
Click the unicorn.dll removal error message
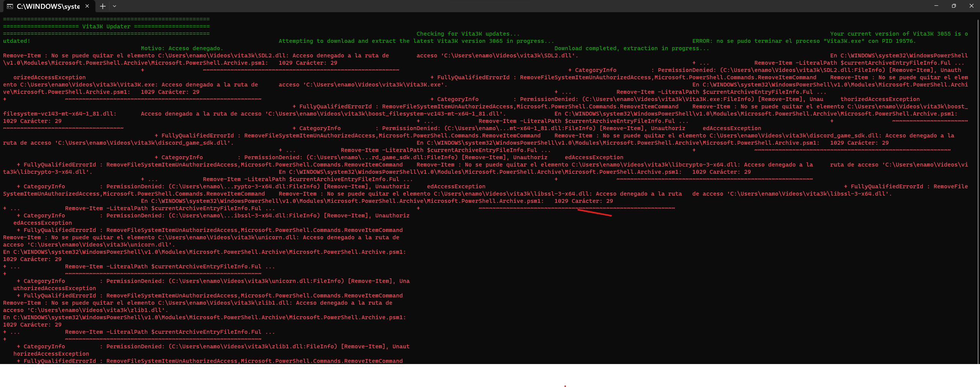pyautogui.click(x=199, y=237)
